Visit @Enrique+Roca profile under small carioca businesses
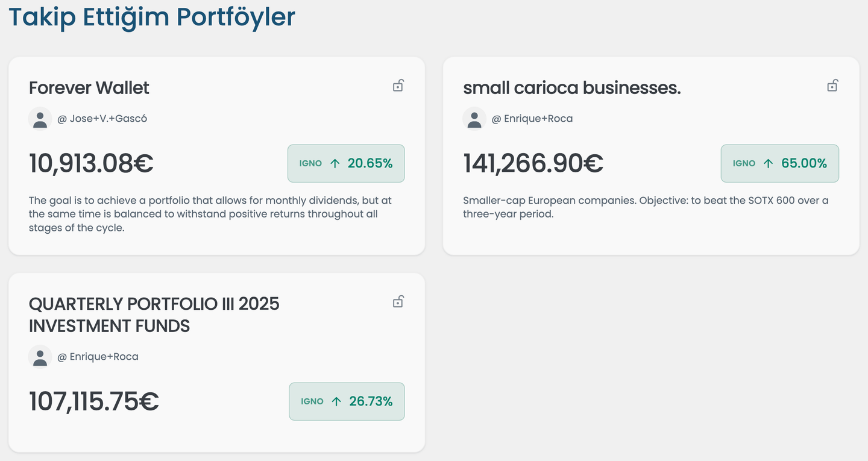Screen dimensions: 868x461 point(532,119)
